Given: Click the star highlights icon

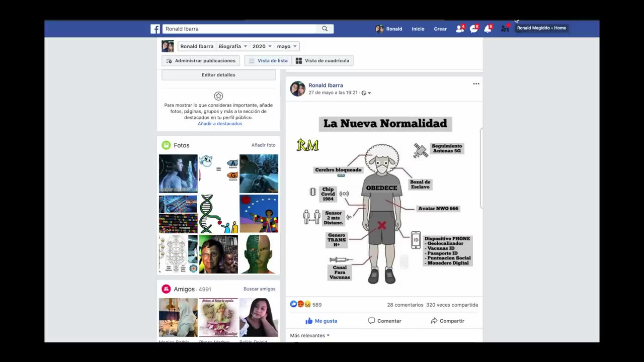Looking at the screenshot, I should tap(218, 96).
